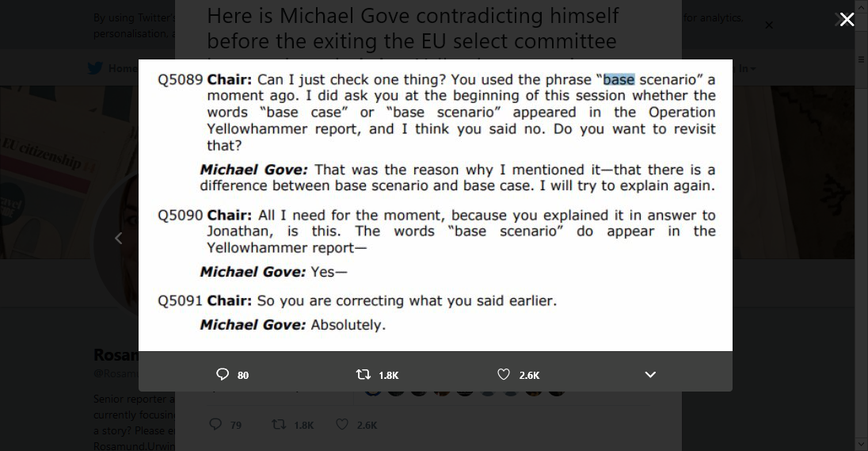Click the 80 replies count in lightbox

[x=243, y=375]
